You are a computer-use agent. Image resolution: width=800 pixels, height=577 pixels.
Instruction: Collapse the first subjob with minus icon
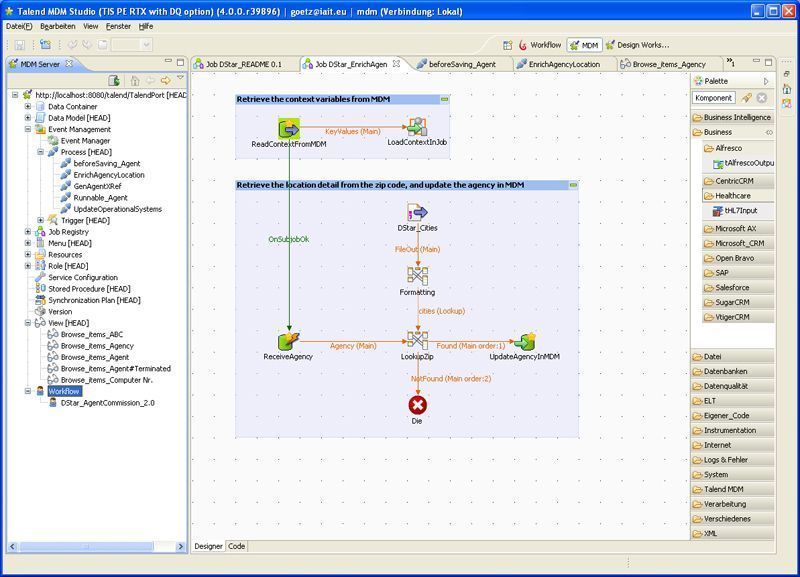[x=444, y=99]
